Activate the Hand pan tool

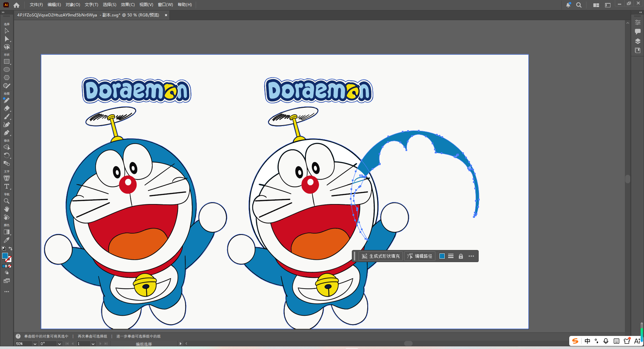tap(7, 209)
